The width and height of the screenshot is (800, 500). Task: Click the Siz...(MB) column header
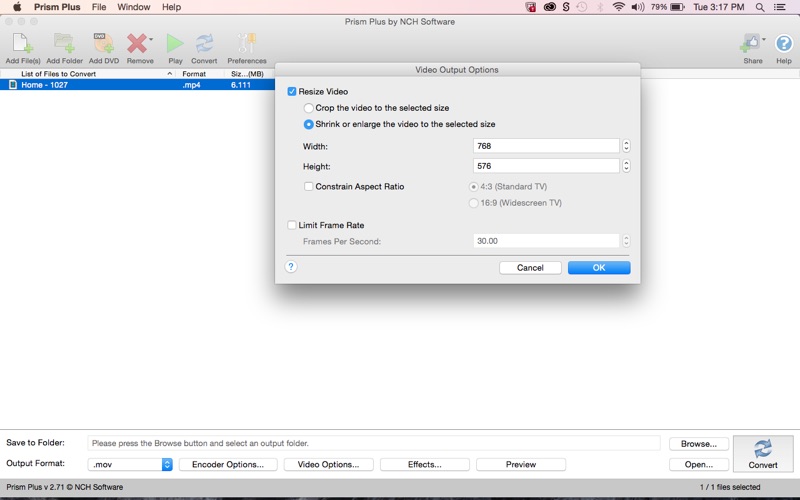click(249, 73)
